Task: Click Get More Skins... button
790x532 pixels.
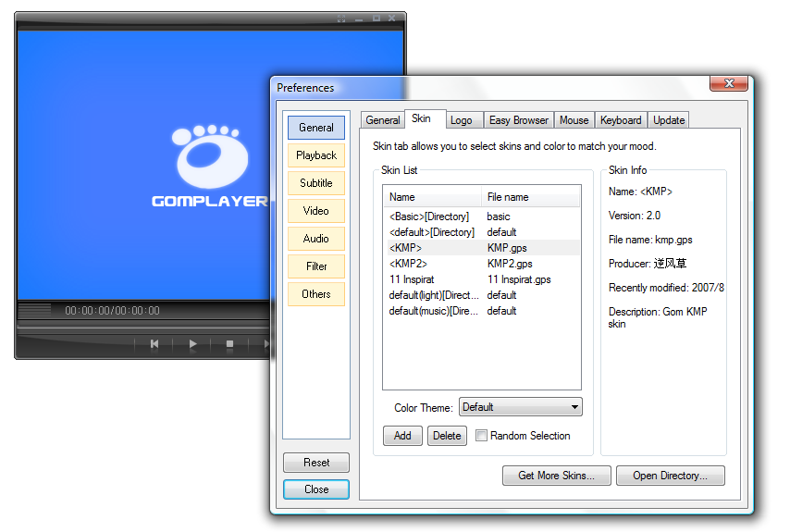Action: (557, 476)
